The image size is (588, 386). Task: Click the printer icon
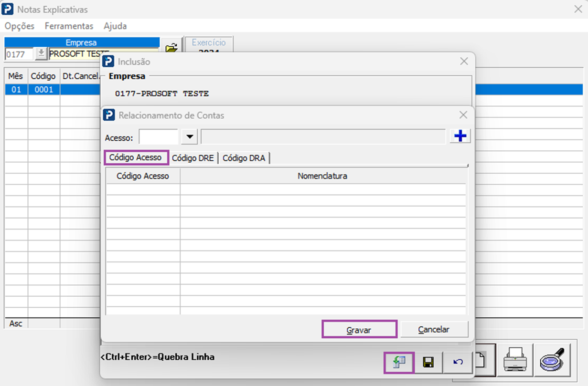pos(517,361)
